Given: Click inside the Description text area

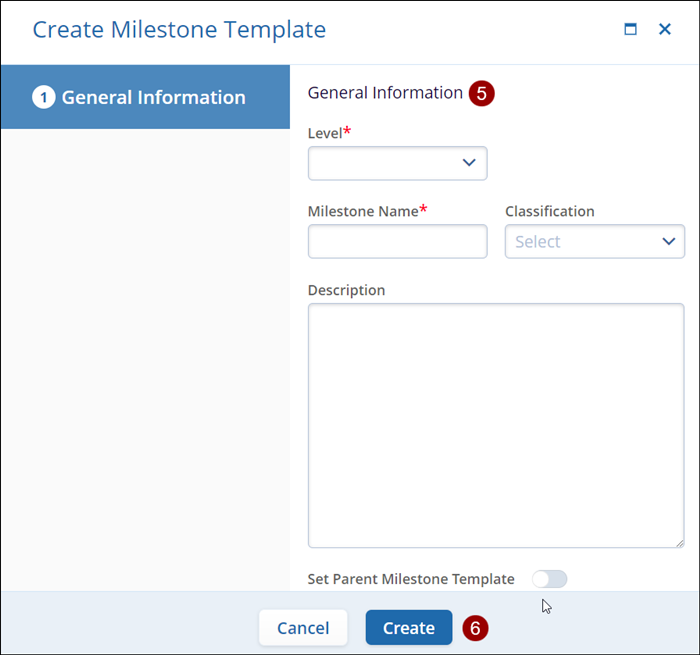Looking at the screenshot, I should coord(495,425).
